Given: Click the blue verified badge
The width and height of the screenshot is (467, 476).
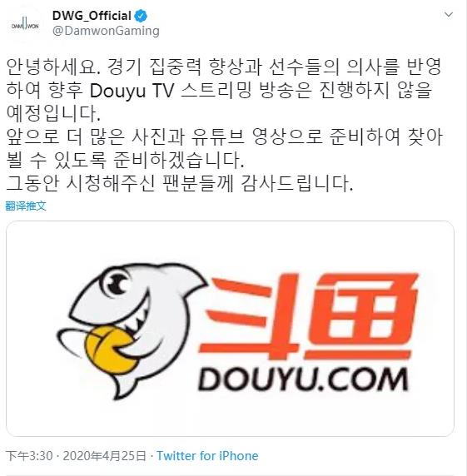Looking at the screenshot, I should coord(141,16).
